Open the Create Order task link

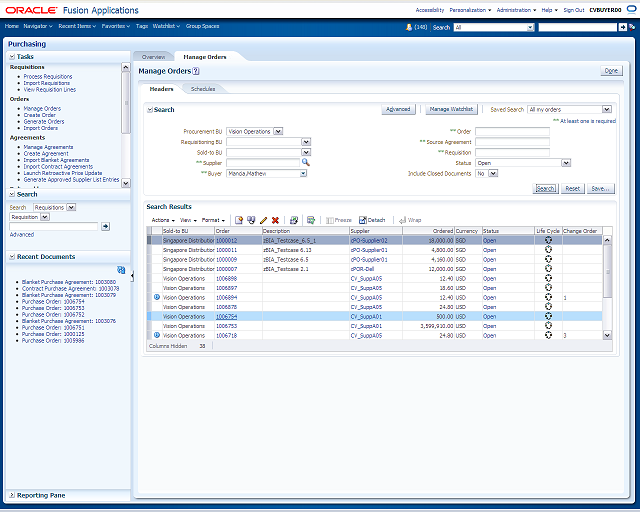point(40,115)
